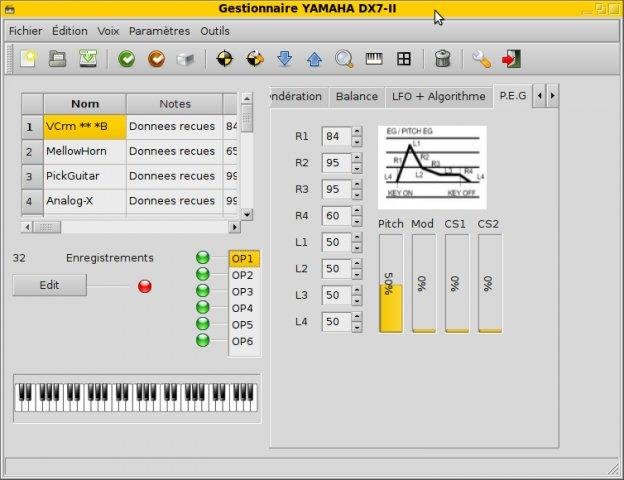
Task: Open the Outils menu
Action: coord(215,31)
